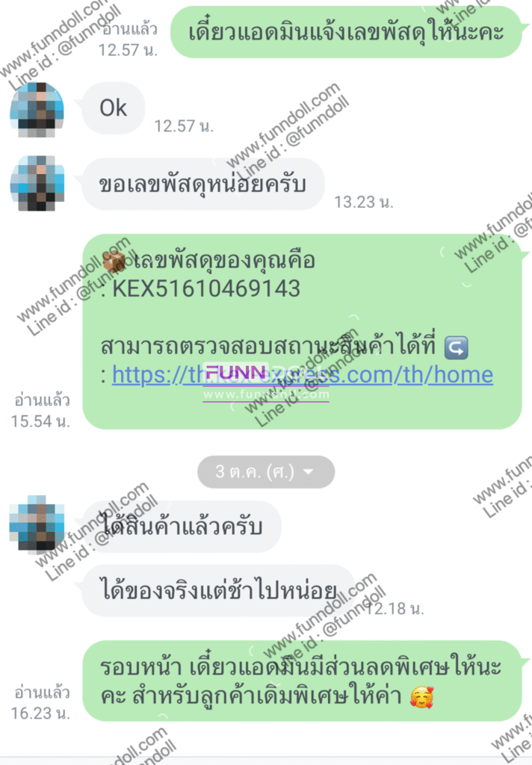Tap the package emoji before เลขพัสดุของคุณคือ

(114, 261)
